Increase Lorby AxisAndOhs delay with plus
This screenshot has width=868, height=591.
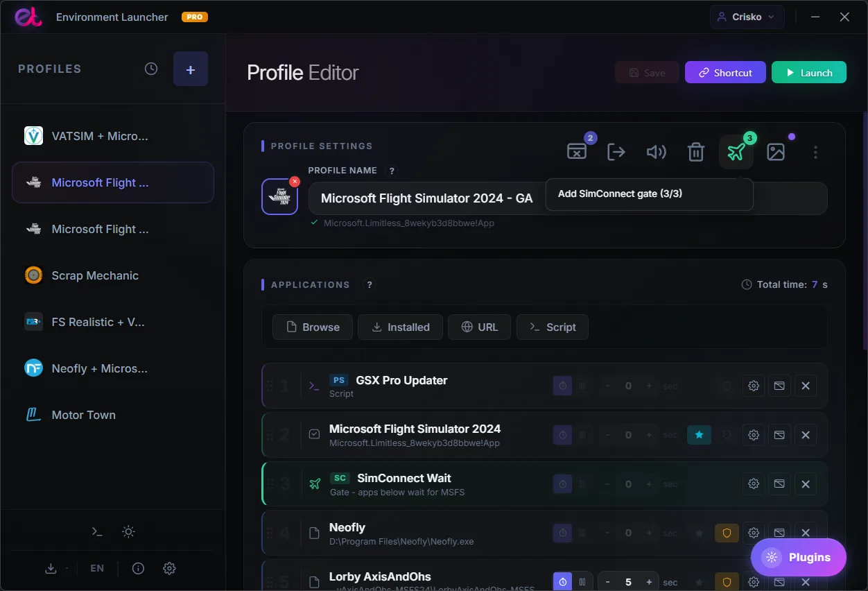tap(649, 582)
